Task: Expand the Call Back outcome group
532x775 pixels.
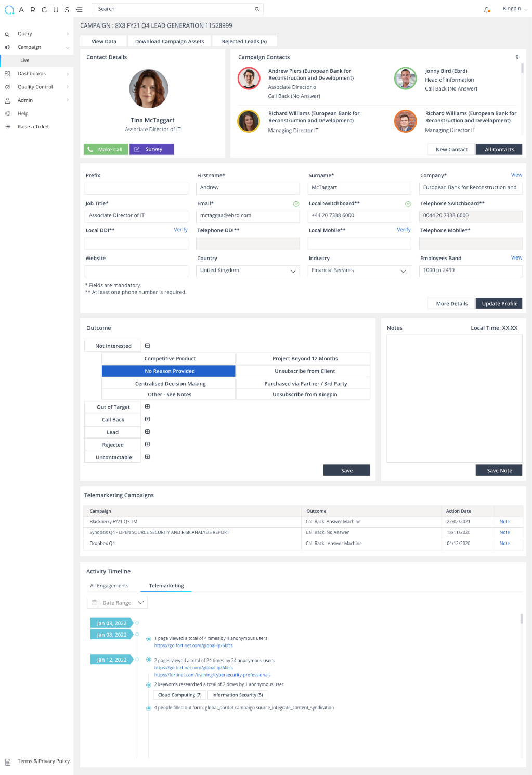Action: tap(147, 419)
